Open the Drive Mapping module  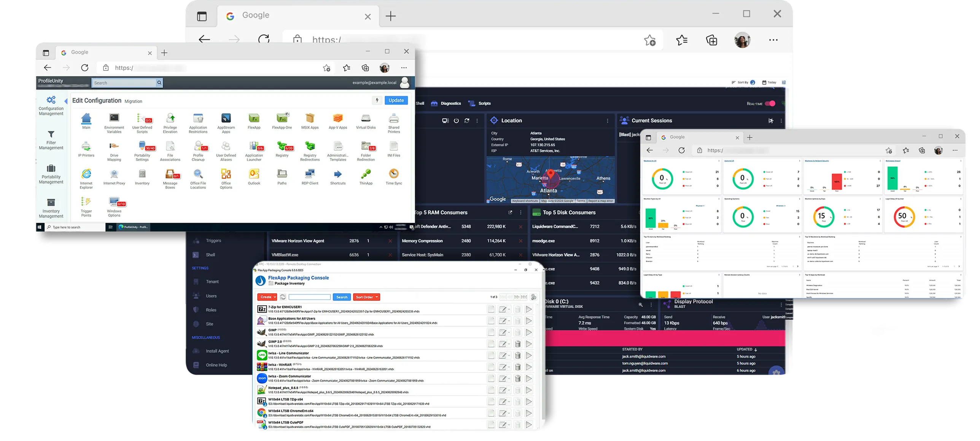pos(114,151)
